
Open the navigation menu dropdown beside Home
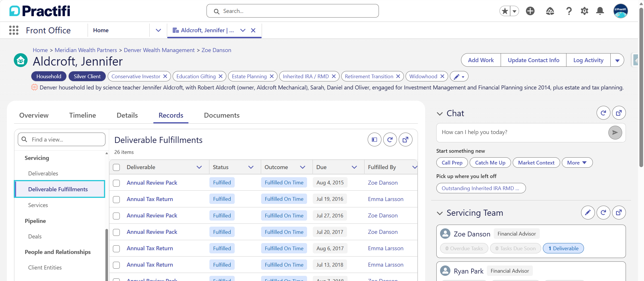tap(158, 30)
